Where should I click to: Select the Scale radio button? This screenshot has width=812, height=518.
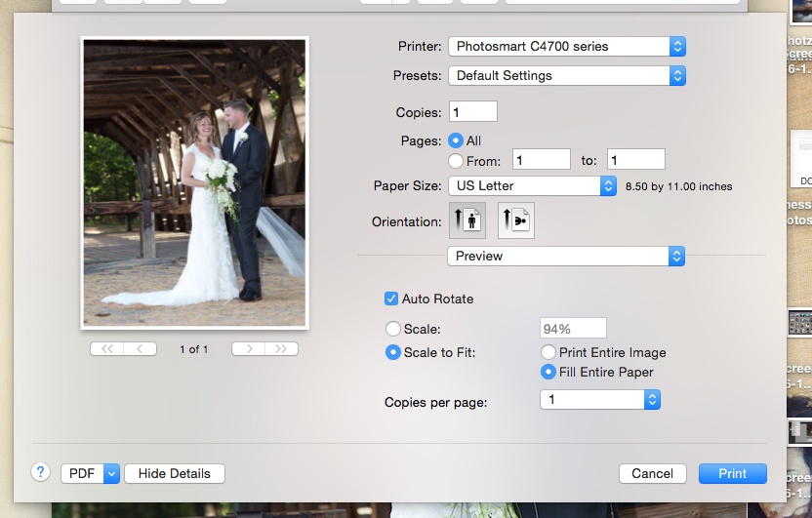click(393, 329)
